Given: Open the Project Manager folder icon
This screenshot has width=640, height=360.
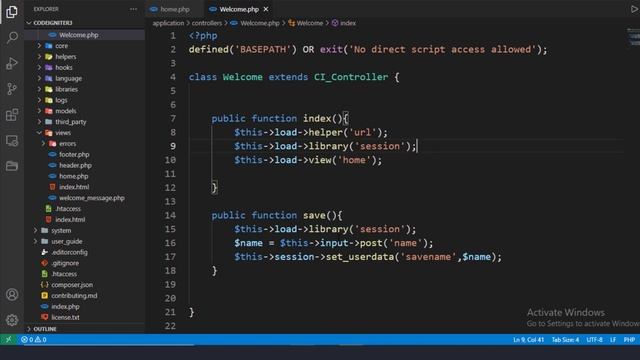Looking at the screenshot, I should point(12,166).
